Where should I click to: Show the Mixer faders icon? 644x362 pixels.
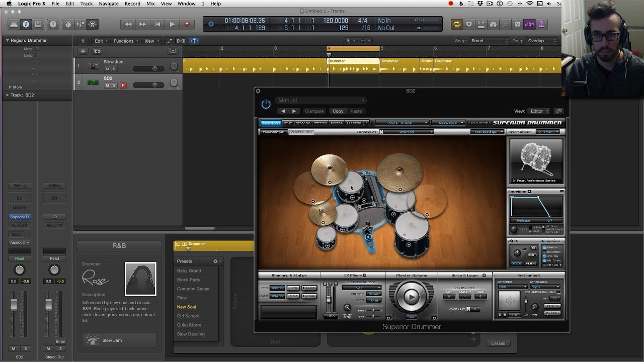[80, 24]
